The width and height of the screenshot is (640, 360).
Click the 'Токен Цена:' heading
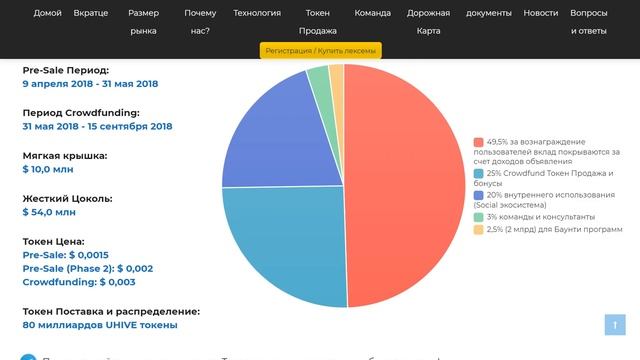click(53, 241)
